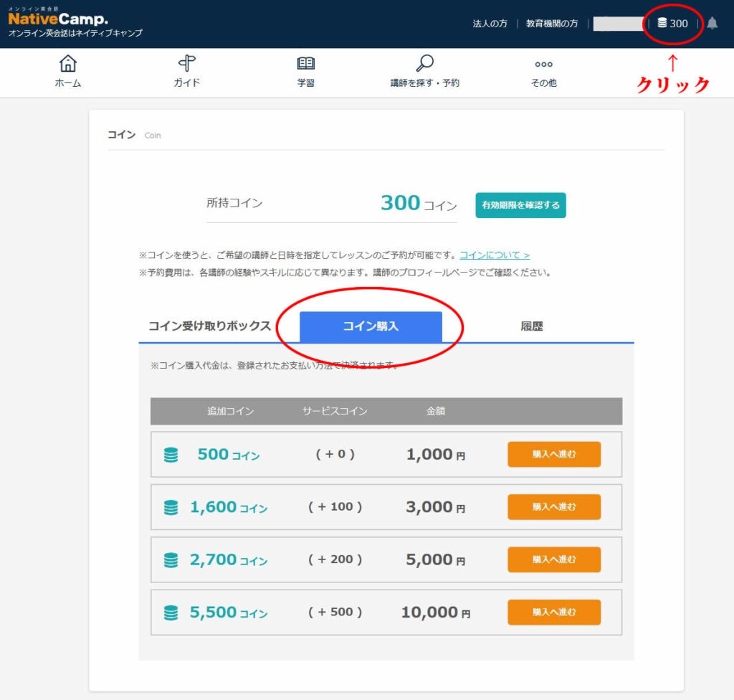The width and height of the screenshot is (734, 700).
Task: Click the notification bell icon
Action: point(711,24)
